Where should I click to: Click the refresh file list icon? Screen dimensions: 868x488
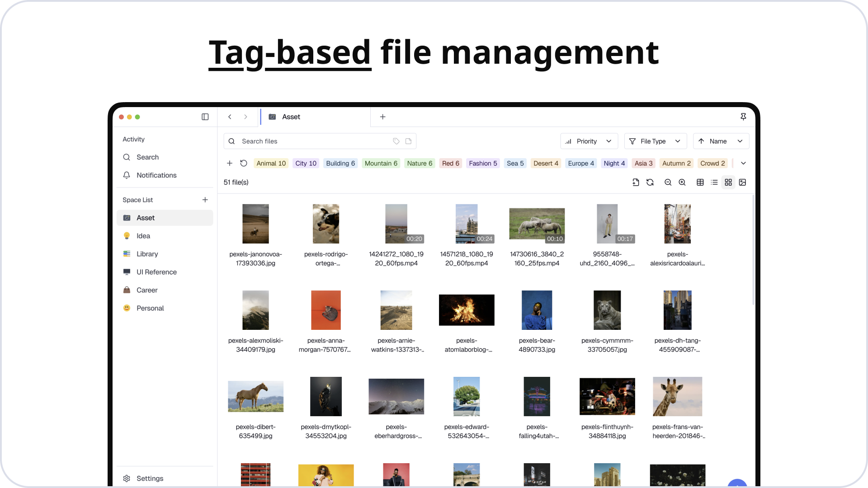(x=650, y=182)
